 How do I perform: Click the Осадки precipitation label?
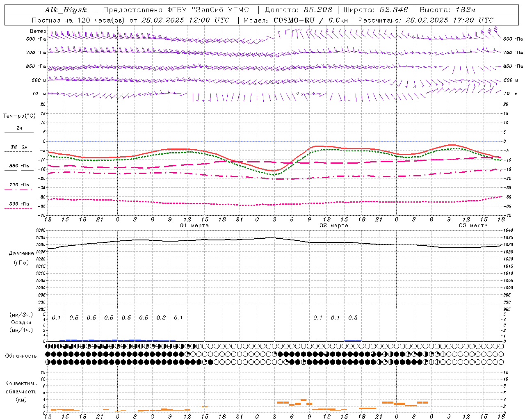click(x=21, y=322)
